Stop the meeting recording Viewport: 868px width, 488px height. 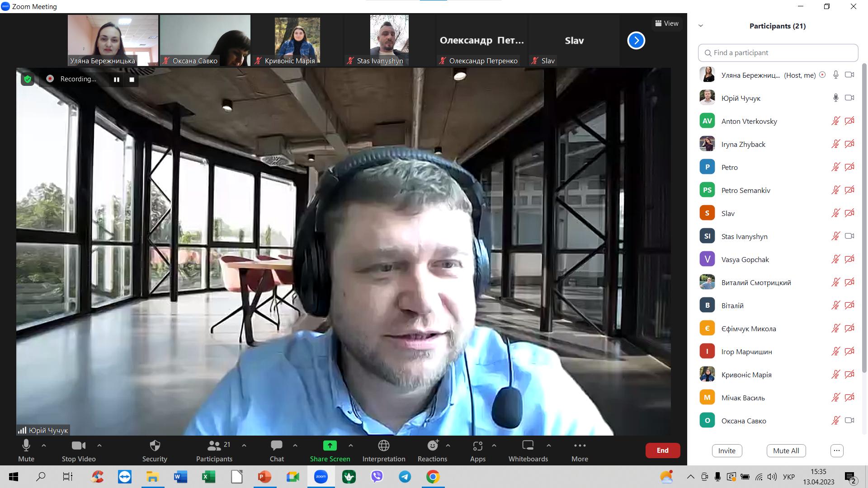pyautogui.click(x=132, y=80)
